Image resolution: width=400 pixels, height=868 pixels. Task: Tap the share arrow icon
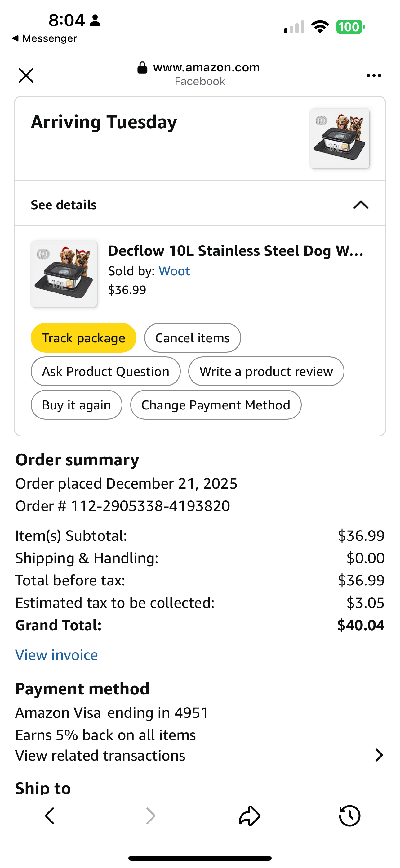tap(250, 816)
